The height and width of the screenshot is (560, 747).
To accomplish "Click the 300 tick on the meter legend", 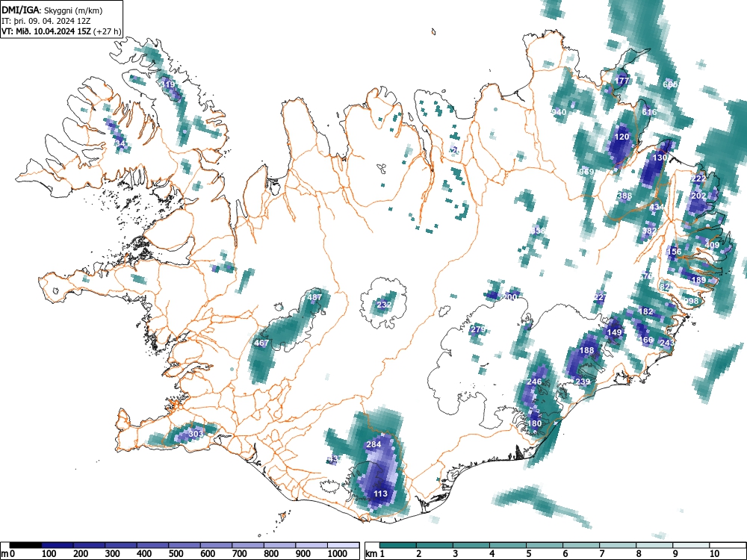I will [x=113, y=554].
